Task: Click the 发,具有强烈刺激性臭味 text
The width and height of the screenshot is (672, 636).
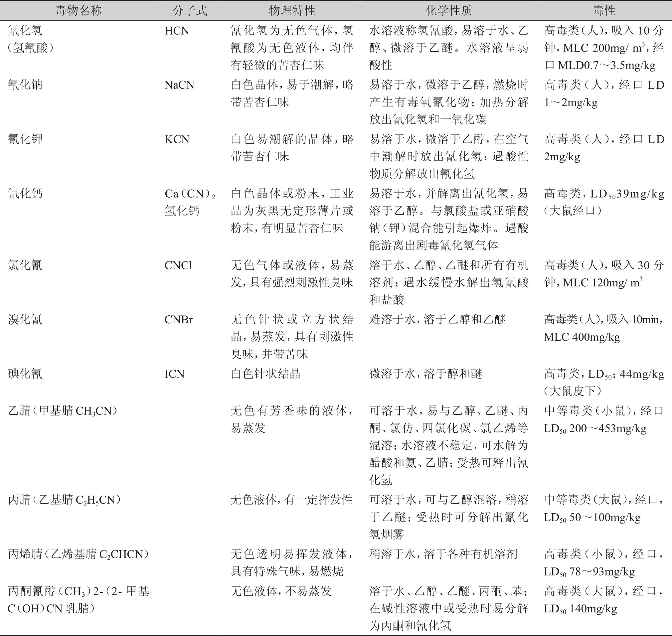Action: point(292,282)
